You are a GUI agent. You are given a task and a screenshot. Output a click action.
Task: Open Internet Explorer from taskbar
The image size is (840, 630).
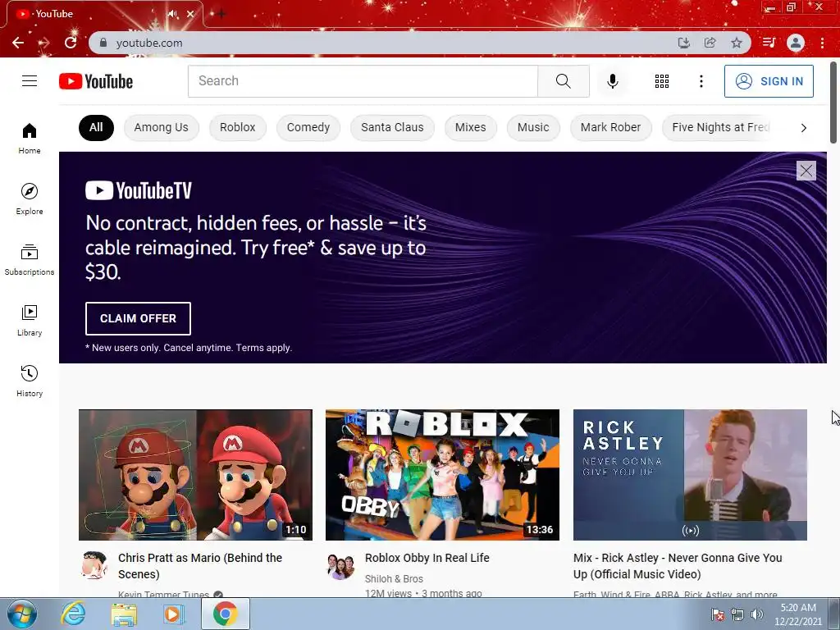click(x=73, y=614)
